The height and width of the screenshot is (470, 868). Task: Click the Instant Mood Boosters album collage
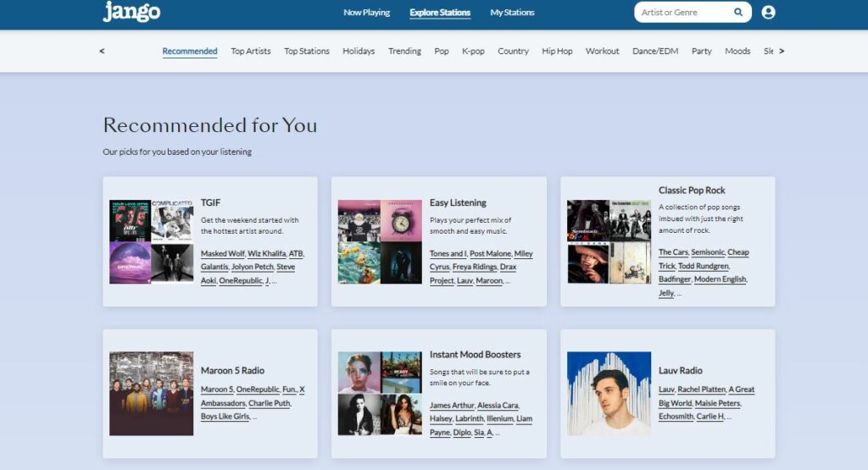380,394
